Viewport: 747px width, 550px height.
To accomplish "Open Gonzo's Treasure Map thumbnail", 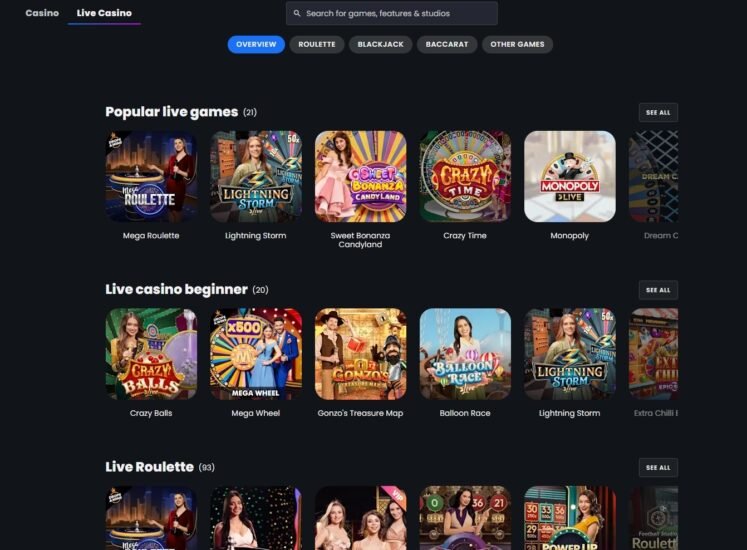I will 361,354.
